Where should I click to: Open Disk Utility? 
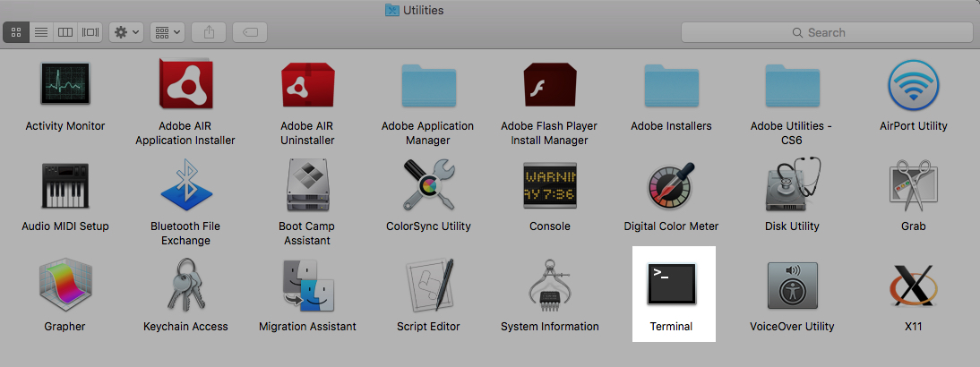pyautogui.click(x=792, y=186)
